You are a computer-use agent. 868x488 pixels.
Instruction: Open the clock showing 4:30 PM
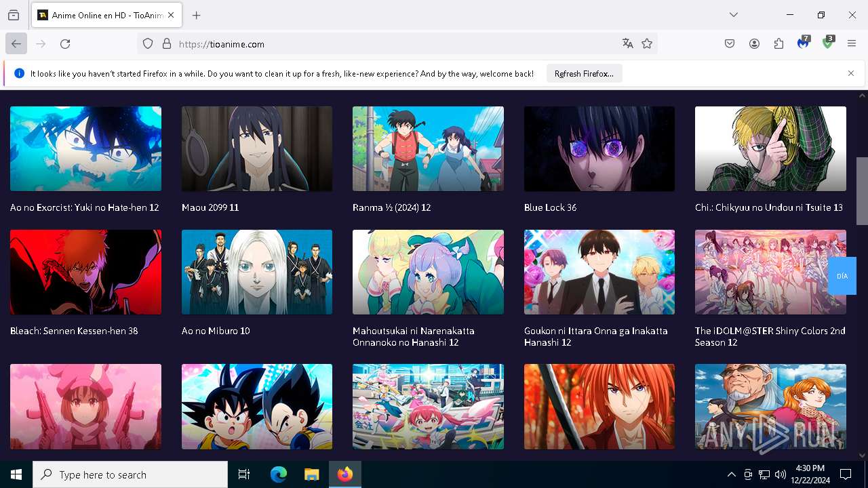pyautogui.click(x=810, y=474)
